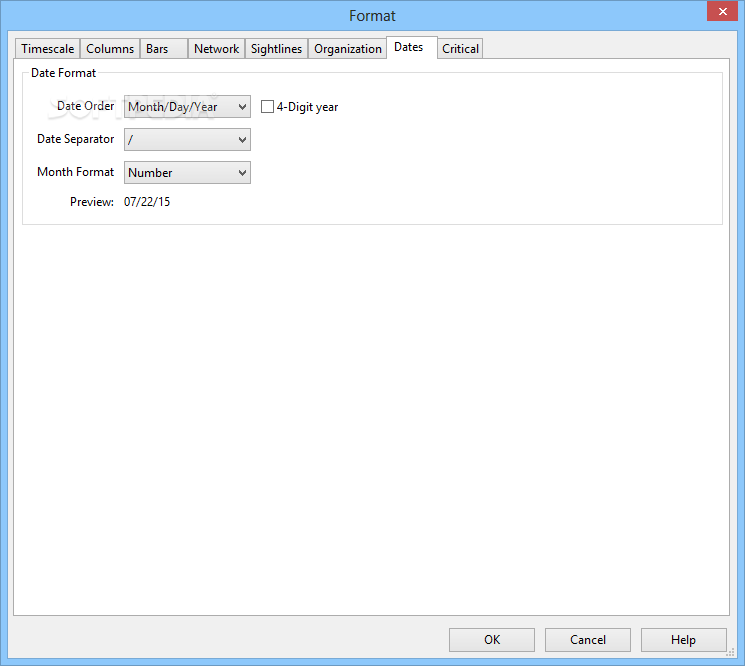
Task: Click the Month Format label
Action: pyautogui.click(x=76, y=172)
